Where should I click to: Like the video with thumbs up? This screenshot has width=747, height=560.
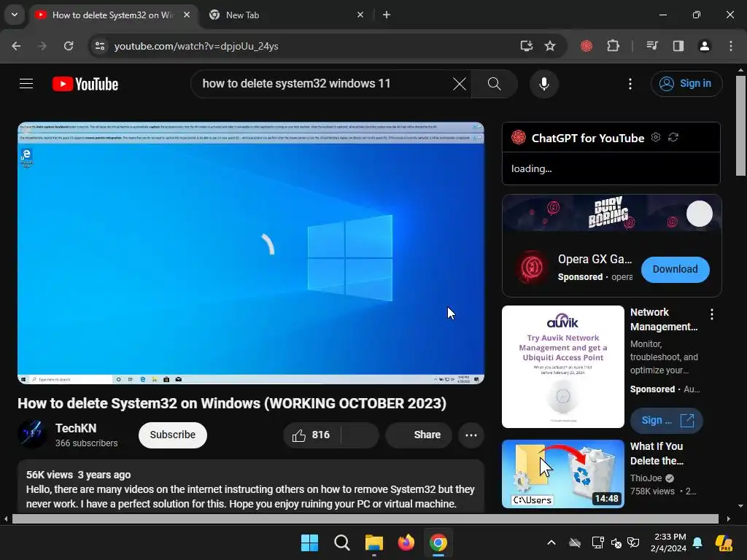[x=312, y=435]
